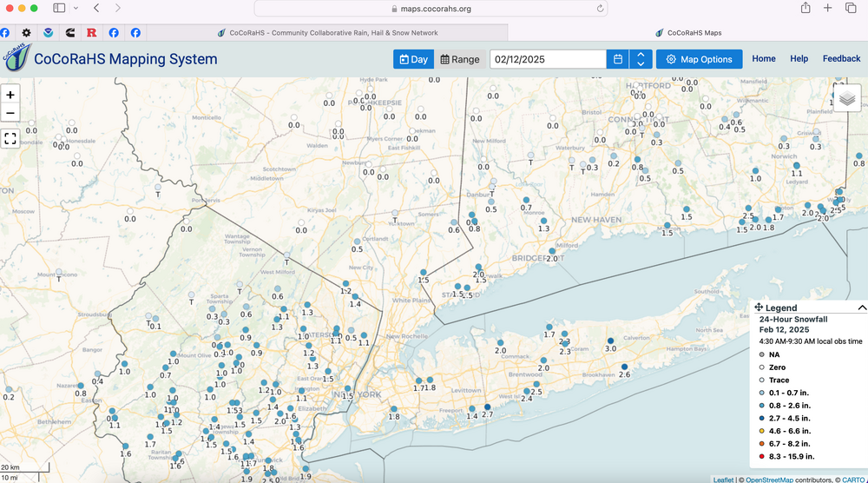Open Safari share menu
Viewport: 868px width, 483px height.
806,8
